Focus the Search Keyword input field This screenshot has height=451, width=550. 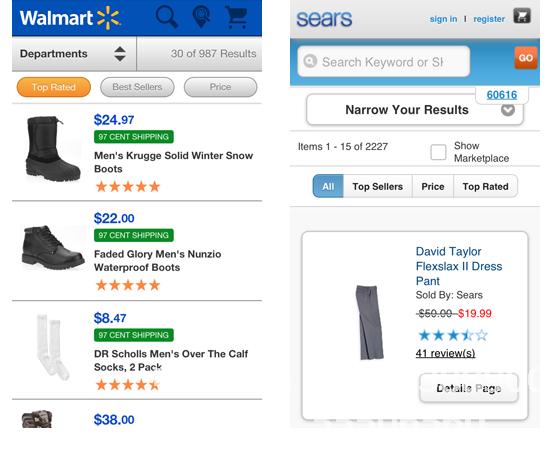click(383, 61)
